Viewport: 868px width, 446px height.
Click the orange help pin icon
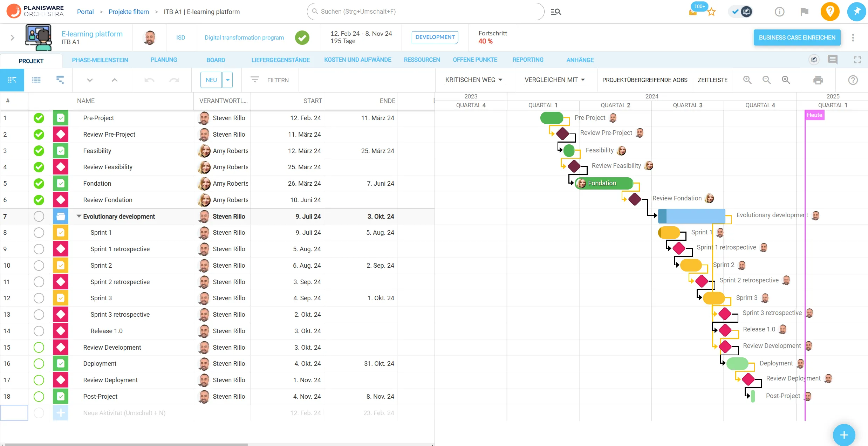[x=830, y=11]
